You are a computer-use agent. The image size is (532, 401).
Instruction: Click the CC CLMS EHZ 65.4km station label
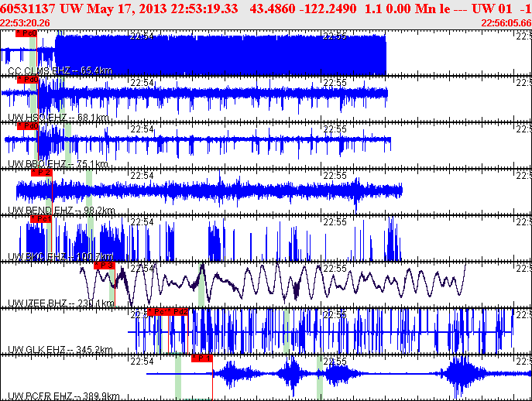click(x=60, y=71)
